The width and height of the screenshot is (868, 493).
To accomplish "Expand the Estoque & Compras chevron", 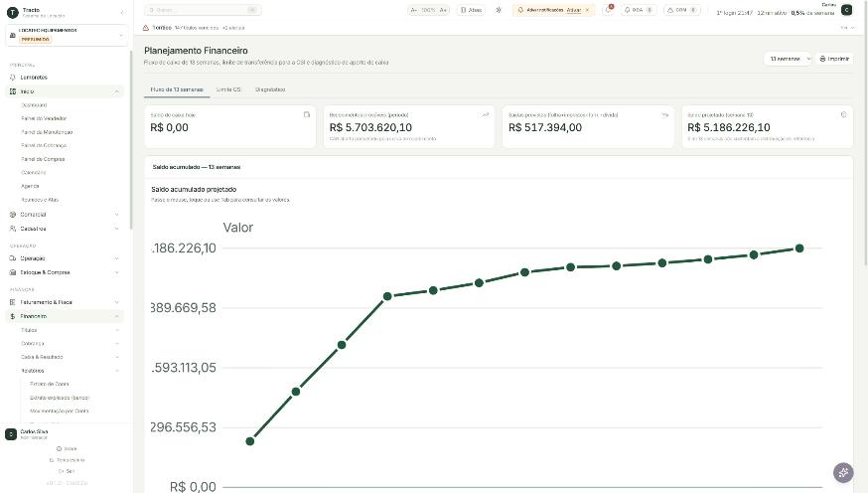I will 117,272.
